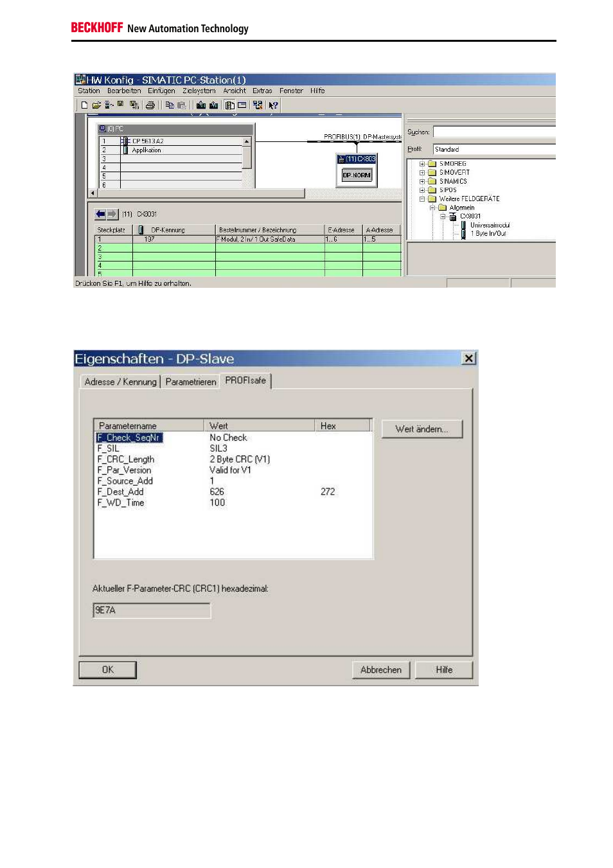This screenshot has height=868, width=613.
Task: Open the Ansicht menu
Action: 235,91
